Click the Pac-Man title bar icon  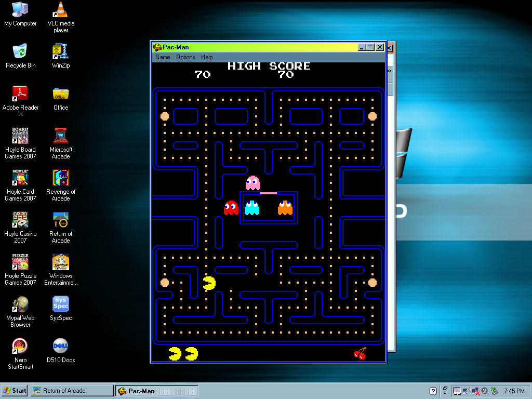(x=157, y=47)
